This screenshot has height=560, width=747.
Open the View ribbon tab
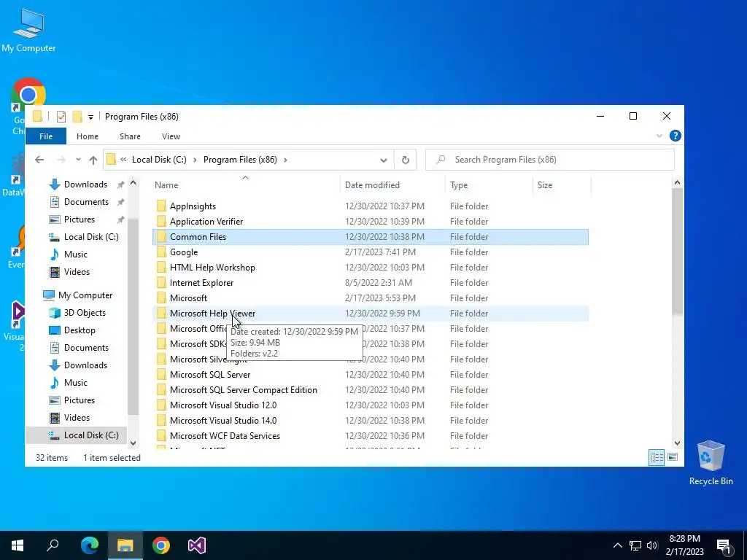(x=171, y=136)
